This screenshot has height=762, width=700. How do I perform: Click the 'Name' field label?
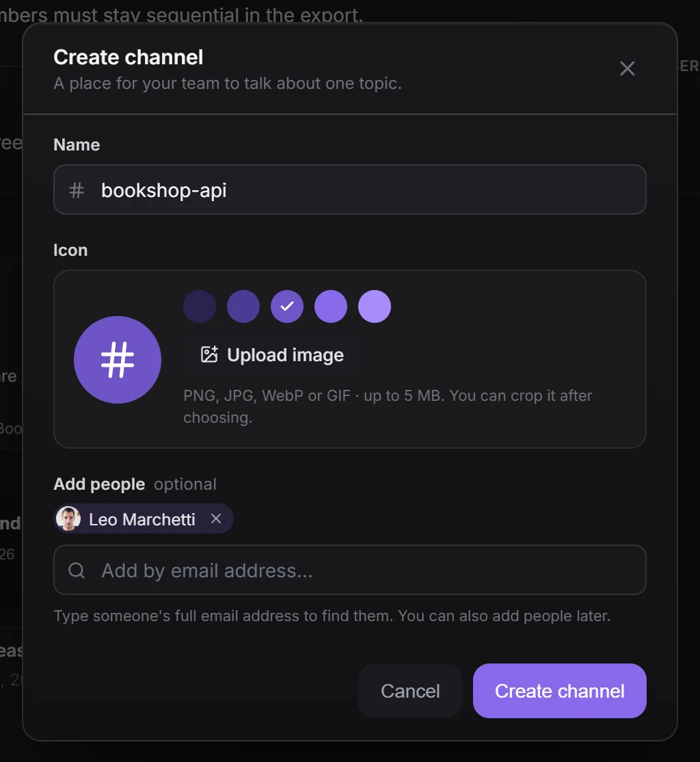[x=77, y=144]
